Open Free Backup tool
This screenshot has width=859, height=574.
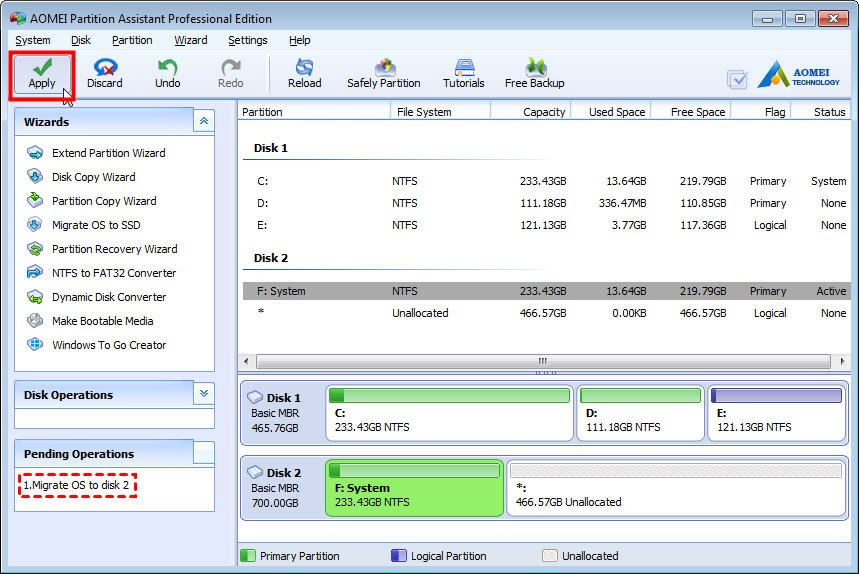[535, 74]
